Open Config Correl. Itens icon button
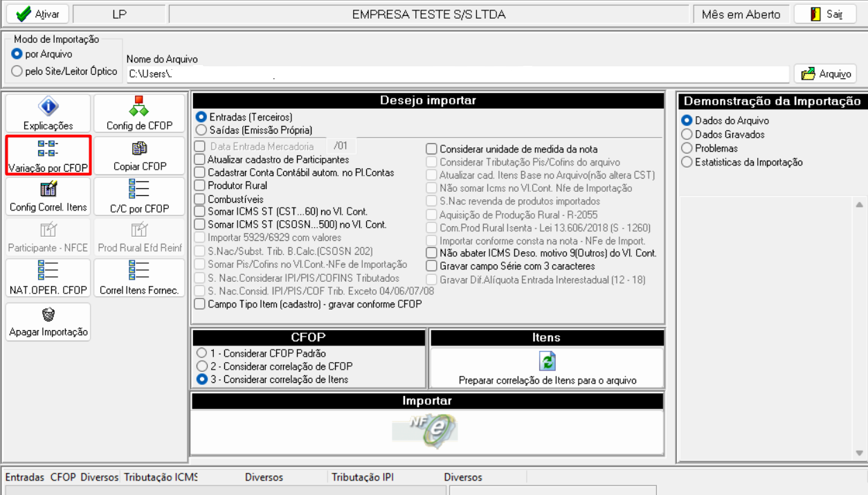The height and width of the screenshot is (495, 868). pyautogui.click(x=48, y=197)
